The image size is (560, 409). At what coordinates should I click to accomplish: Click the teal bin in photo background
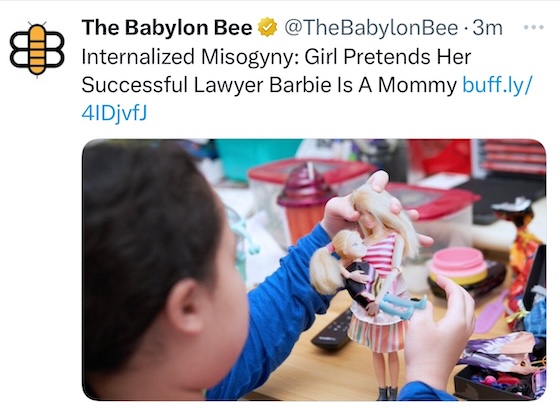pos(255,156)
